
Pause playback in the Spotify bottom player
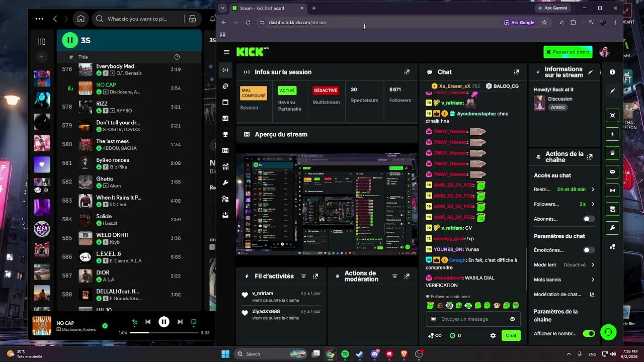pyautogui.click(x=164, y=322)
